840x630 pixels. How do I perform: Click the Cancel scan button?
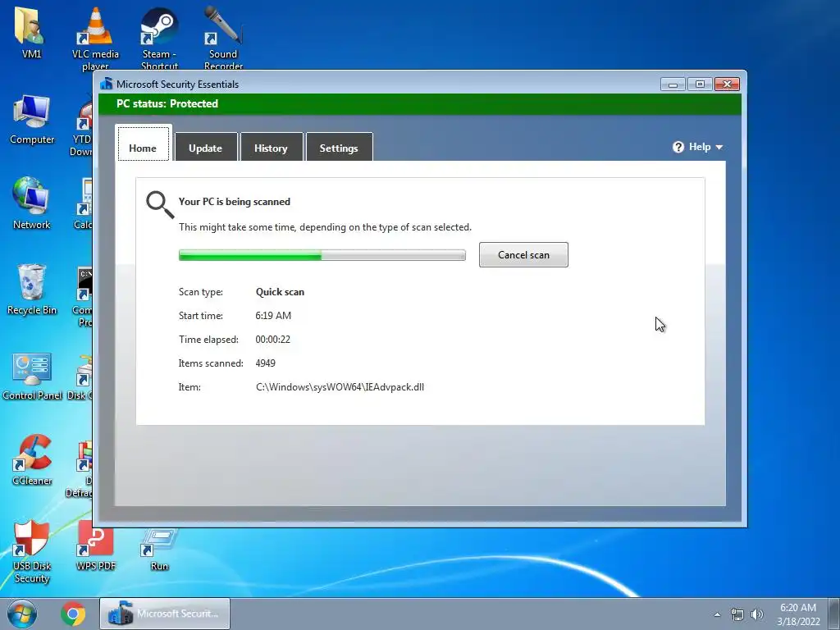(x=523, y=254)
